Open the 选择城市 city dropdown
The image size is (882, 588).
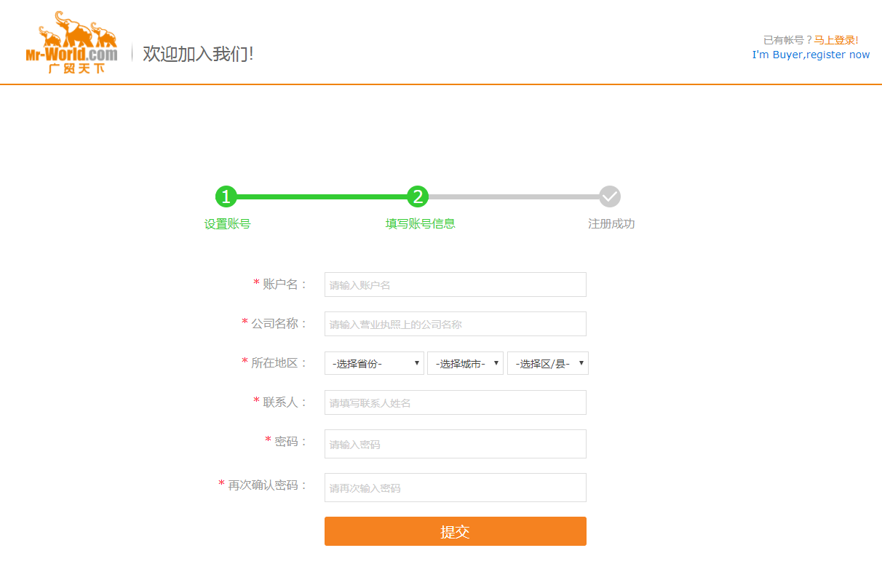465,363
